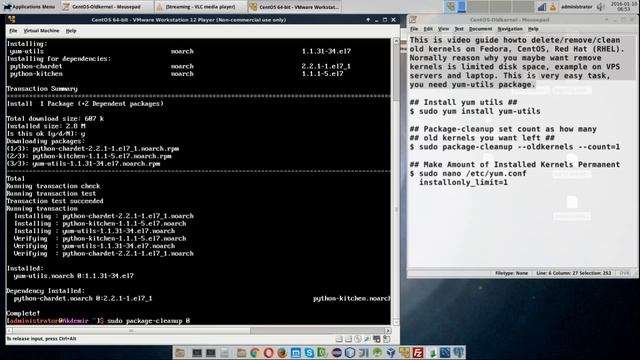The image size is (640, 360).
Task: Open the administrator user menu
Action: click(x=577, y=7)
